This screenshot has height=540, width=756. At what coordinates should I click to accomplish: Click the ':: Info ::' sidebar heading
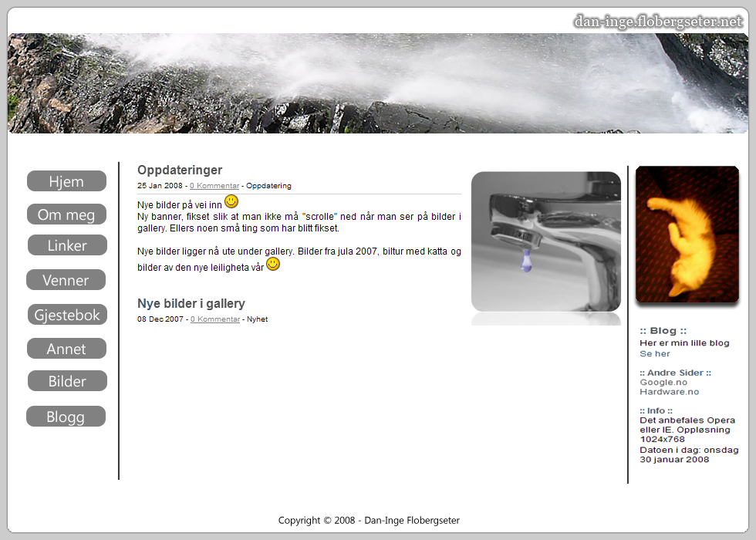pos(656,410)
